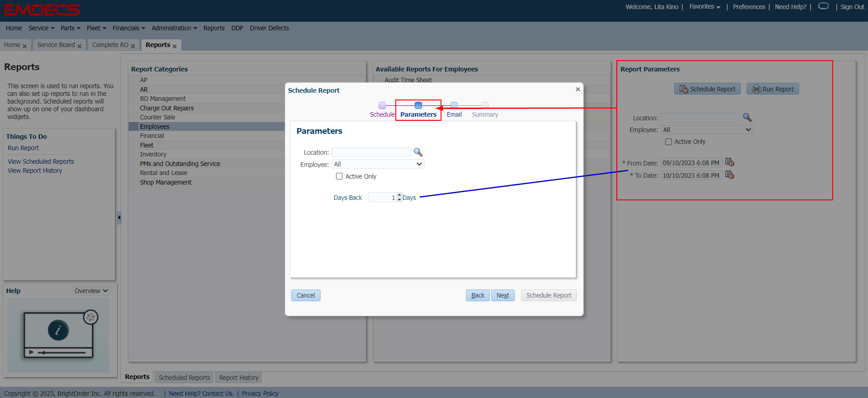Viewport: 868px width, 398px height.
Task: Open the View Report History link
Action: click(35, 171)
